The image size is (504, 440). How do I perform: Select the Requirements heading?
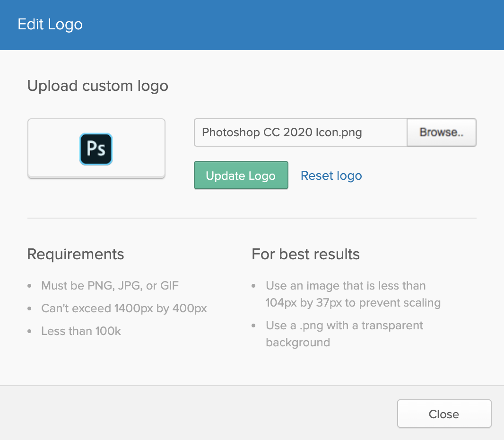(x=76, y=254)
